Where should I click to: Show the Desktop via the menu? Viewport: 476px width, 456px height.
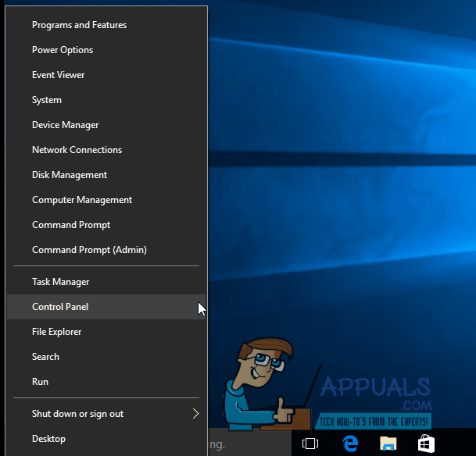(x=106, y=438)
